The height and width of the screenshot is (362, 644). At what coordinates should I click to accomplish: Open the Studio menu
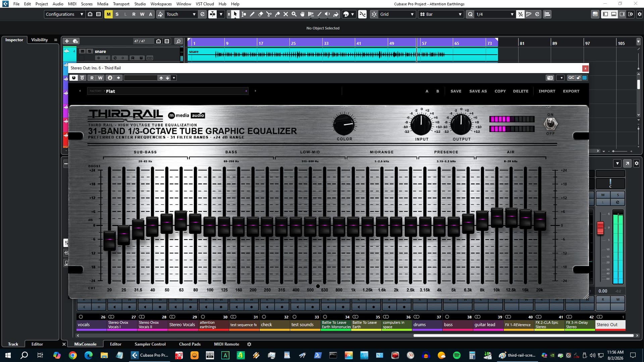click(140, 4)
